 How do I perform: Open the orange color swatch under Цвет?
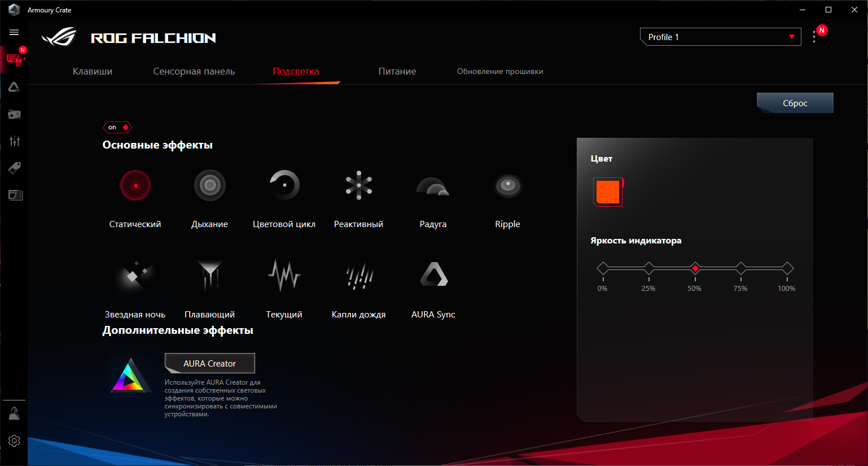(608, 192)
